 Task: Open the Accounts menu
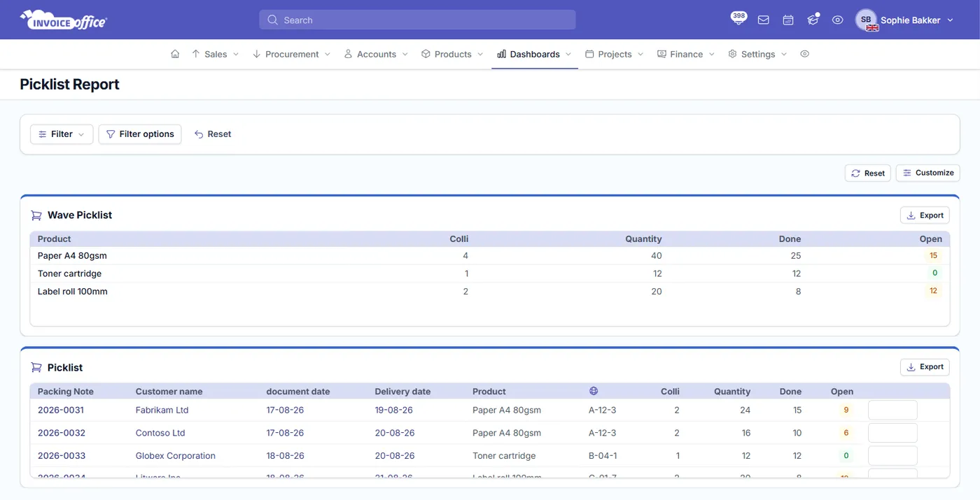pos(376,54)
